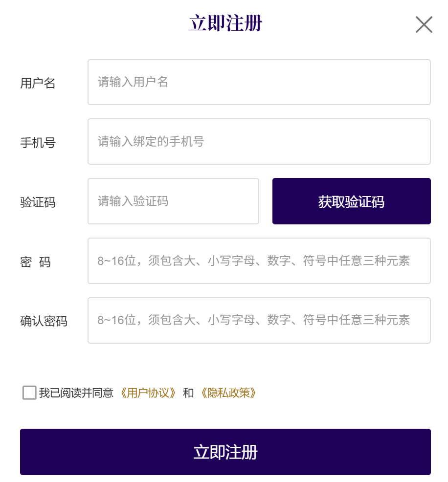Click the 确认密码 confirmation input field
Viewport: 448px width, 482px height.
tap(259, 321)
